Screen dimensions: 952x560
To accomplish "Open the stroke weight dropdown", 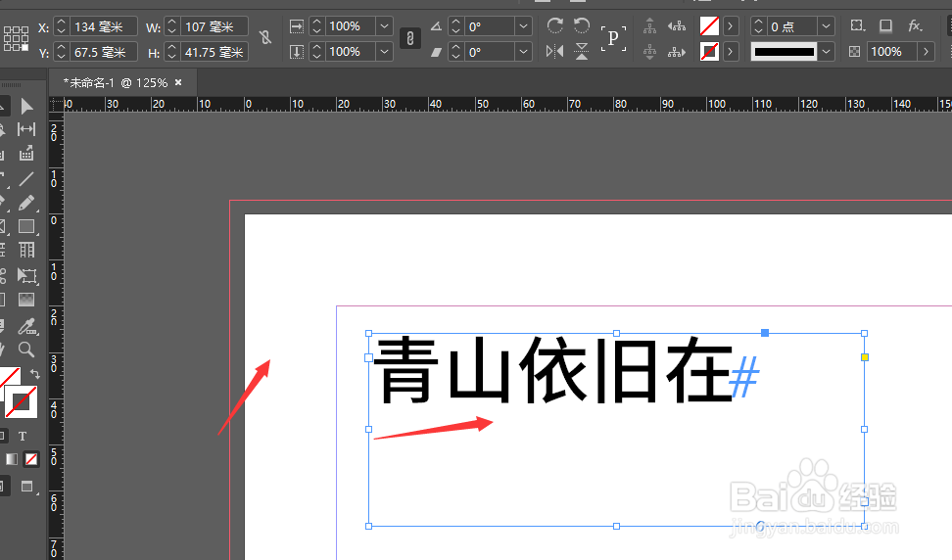I will point(826,26).
